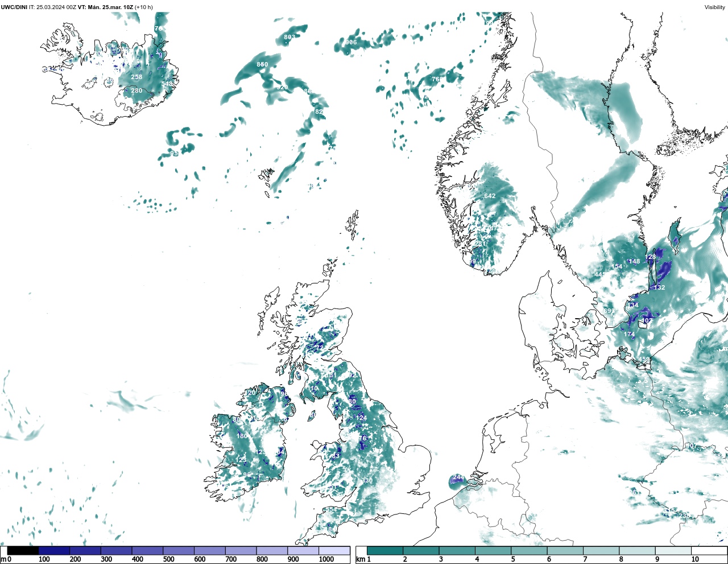
Task: Click the '148' visibility value in Sweden
Action: (x=634, y=261)
